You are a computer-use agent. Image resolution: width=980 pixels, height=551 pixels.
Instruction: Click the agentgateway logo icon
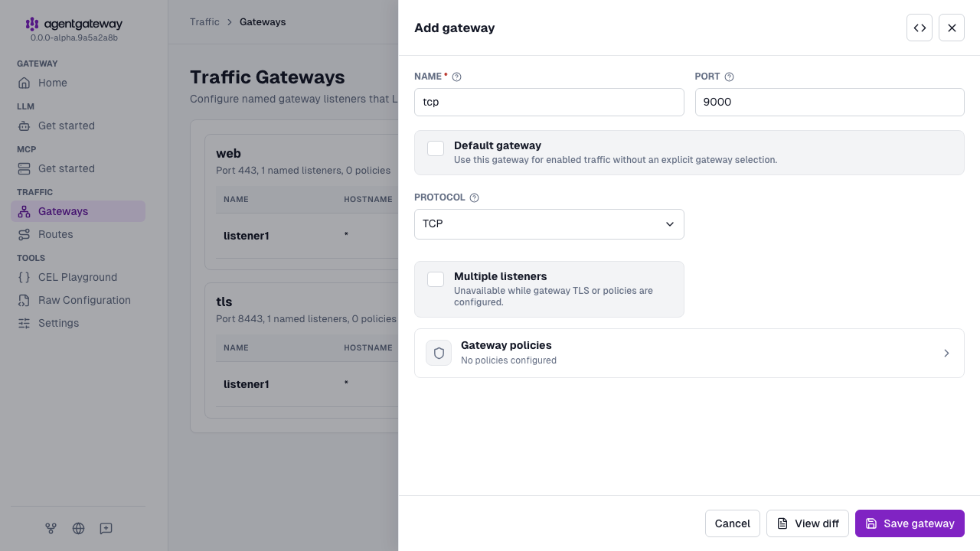[31, 24]
